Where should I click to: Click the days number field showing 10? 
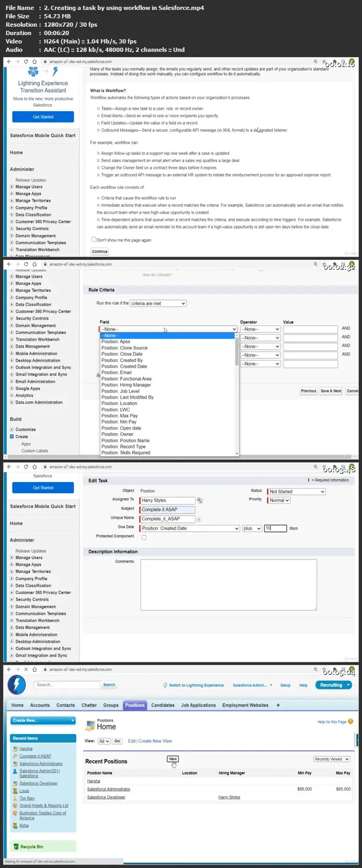point(275,529)
